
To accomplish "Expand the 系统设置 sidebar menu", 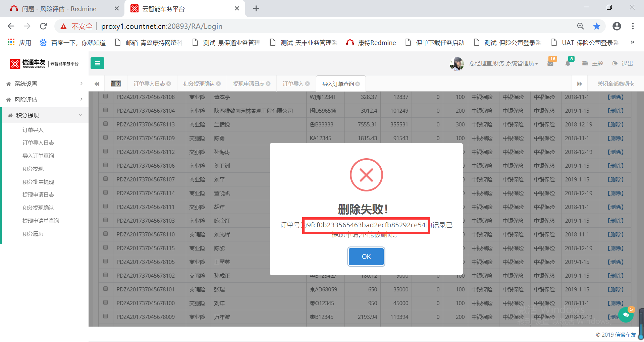I will (44, 84).
